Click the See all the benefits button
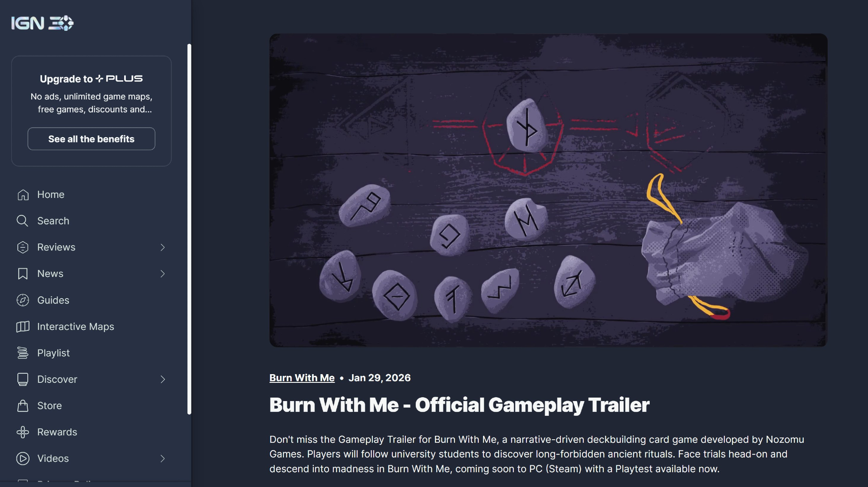 pos(91,139)
